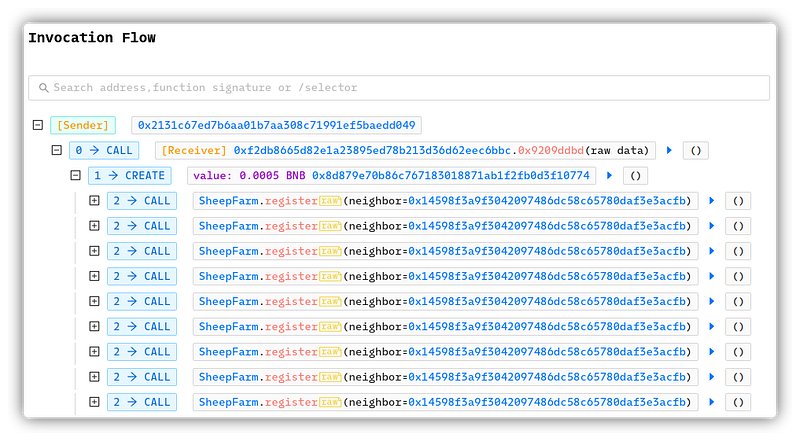The height and width of the screenshot is (441, 800).
Task: Open sender address 0x2131c67ed7b6aa01b7aa...
Action: [x=276, y=126]
